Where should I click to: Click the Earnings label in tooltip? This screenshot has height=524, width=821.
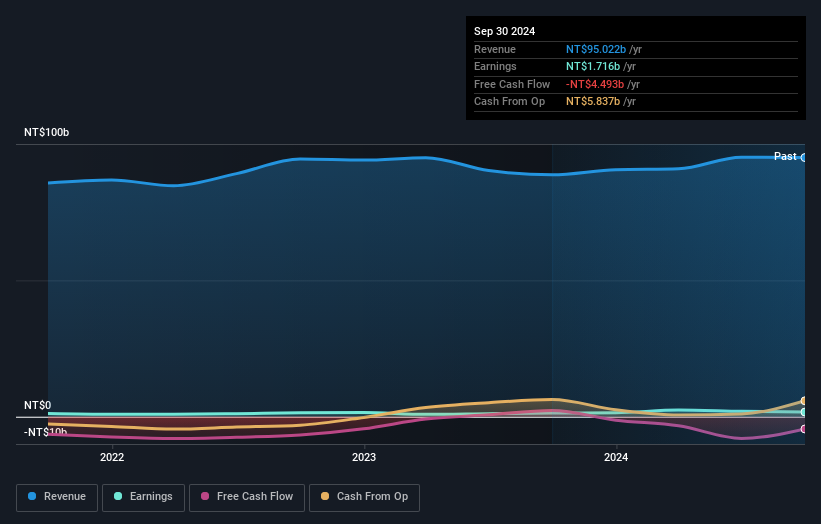[x=495, y=66]
